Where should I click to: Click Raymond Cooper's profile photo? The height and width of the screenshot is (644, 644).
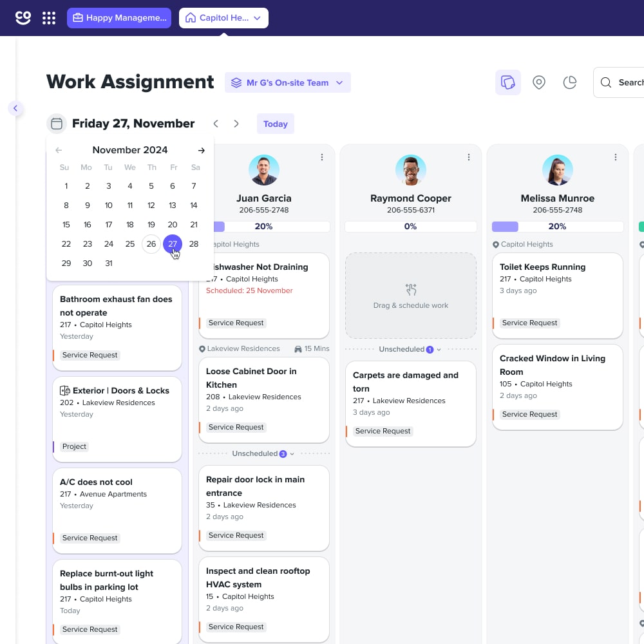coord(411,170)
